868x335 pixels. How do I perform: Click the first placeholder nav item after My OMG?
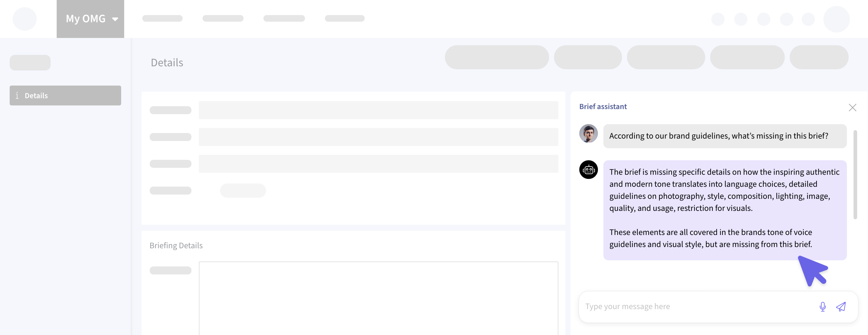[162, 18]
